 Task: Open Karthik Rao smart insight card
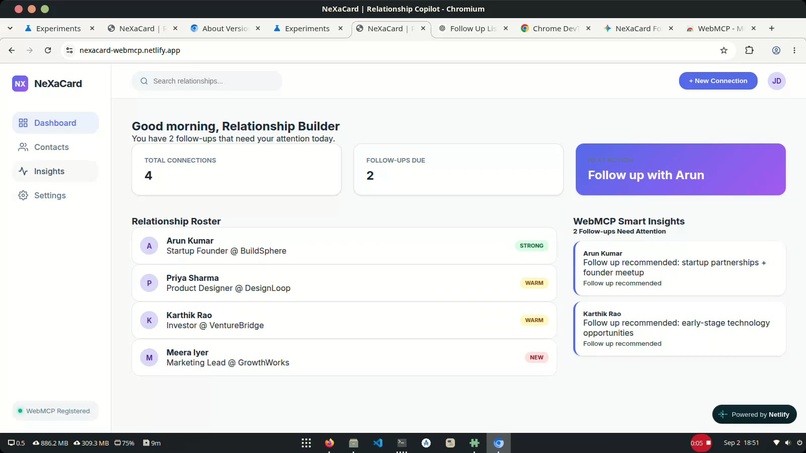coord(680,329)
